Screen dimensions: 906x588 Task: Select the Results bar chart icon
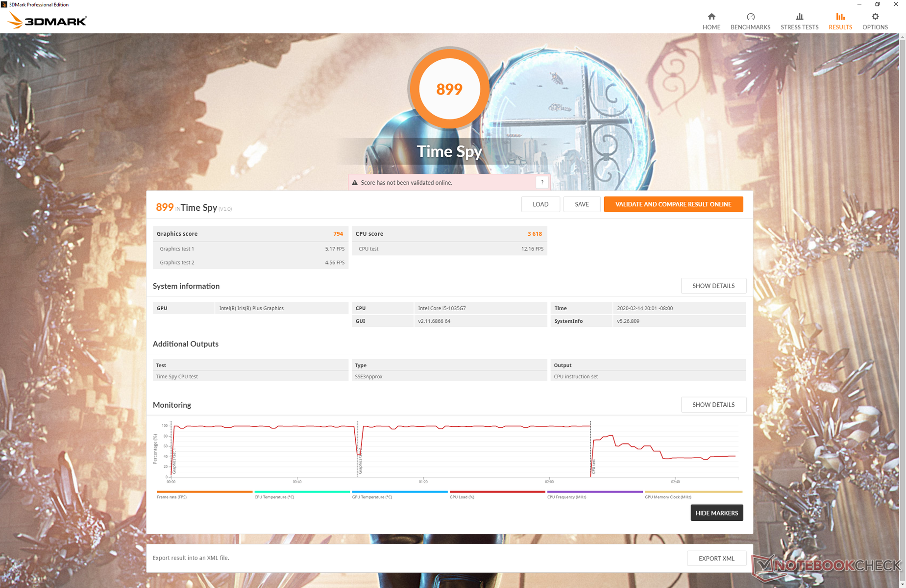[x=840, y=17]
